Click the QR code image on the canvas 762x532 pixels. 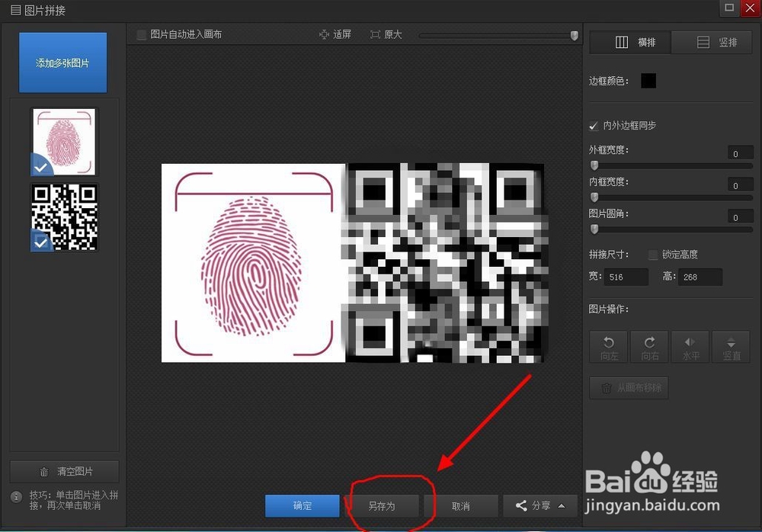(445, 263)
